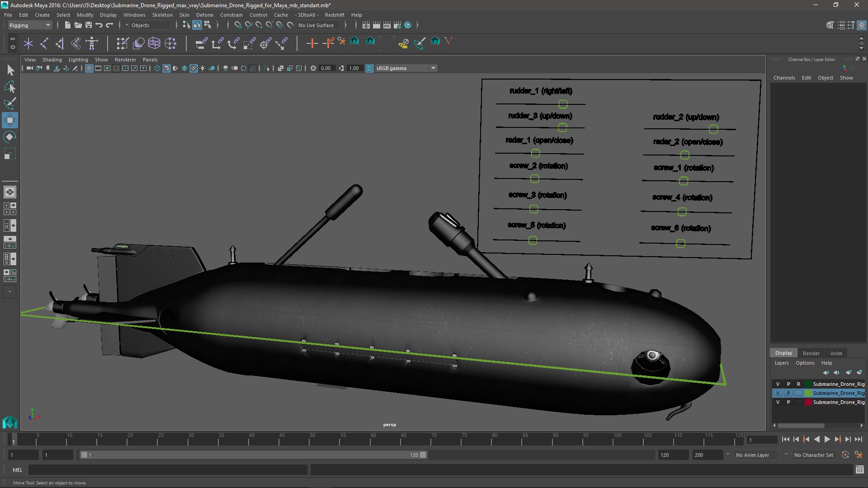868x488 pixels.
Task: Click the green color swatch of selected layer
Action: [x=808, y=393]
